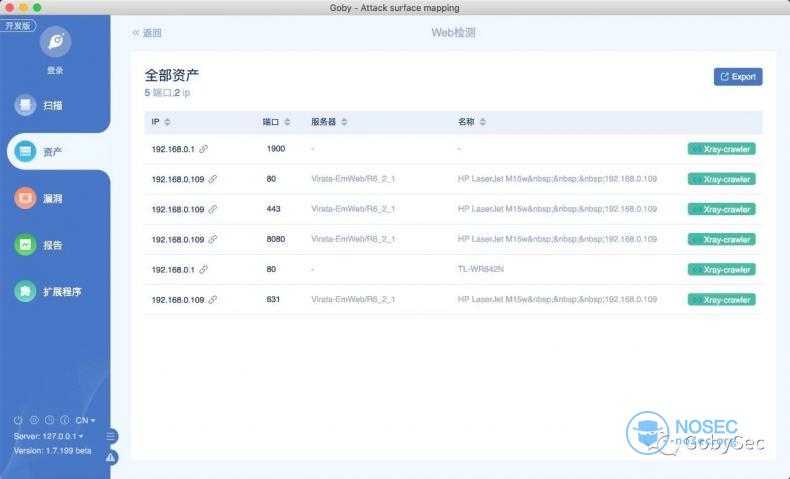Screen dimensions: 790x479
Task: Click the Version 1.7.199 beta text
Action: 52,451
